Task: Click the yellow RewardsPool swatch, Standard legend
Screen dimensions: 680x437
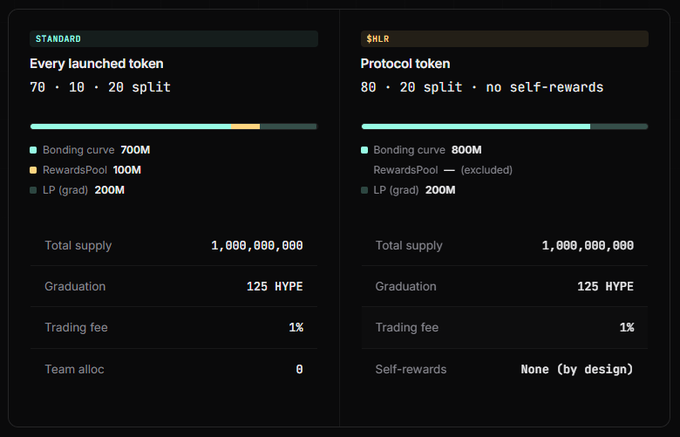Action: pyautogui.click(x=33, y=170)
